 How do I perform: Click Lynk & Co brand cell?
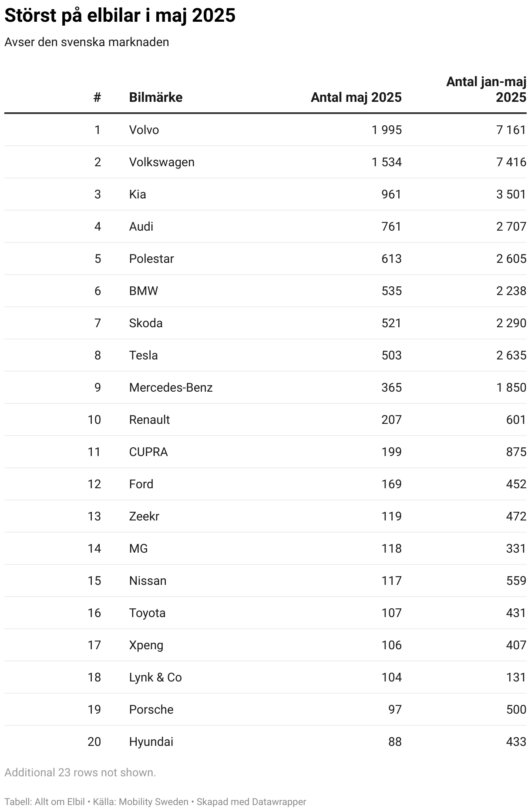point(155,677)
